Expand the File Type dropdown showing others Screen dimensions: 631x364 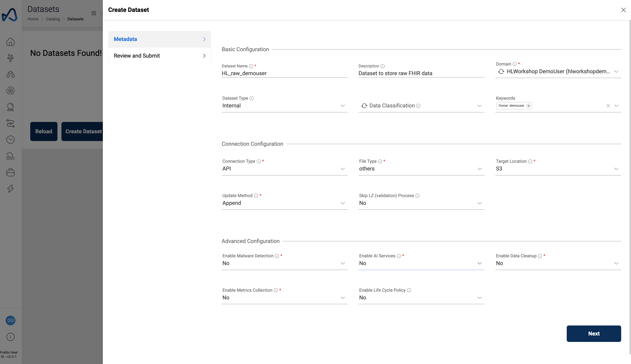[x=422, y=169]
